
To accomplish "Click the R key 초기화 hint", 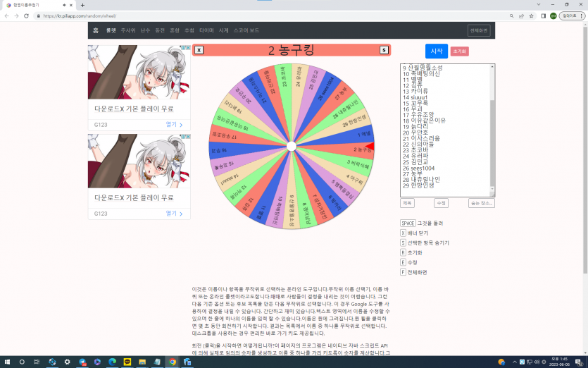I will (x=411, y=252).
